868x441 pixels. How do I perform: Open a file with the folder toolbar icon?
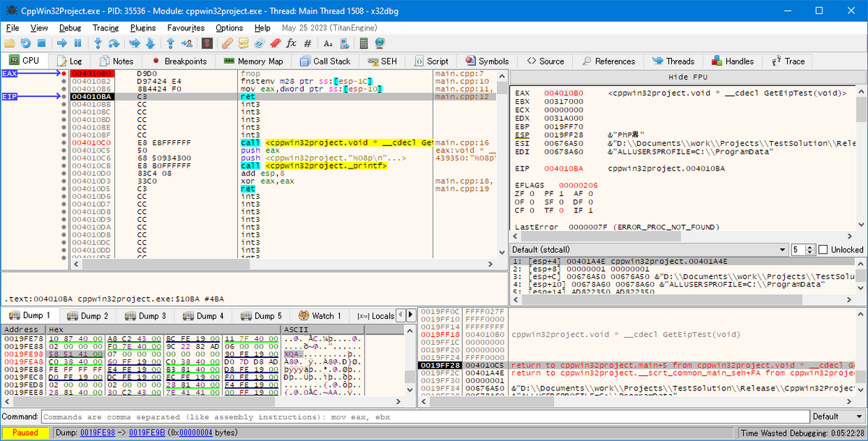pyautogui.click(x=9, y=43)
